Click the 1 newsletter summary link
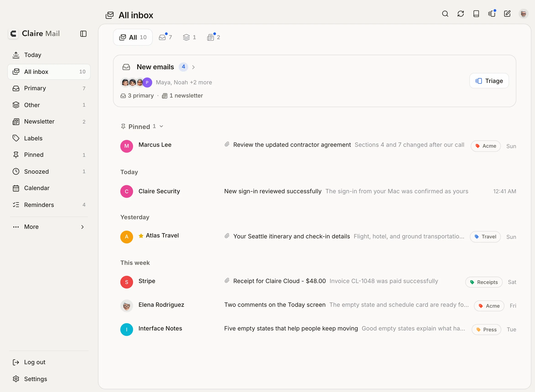 click(x=183, y=96)
